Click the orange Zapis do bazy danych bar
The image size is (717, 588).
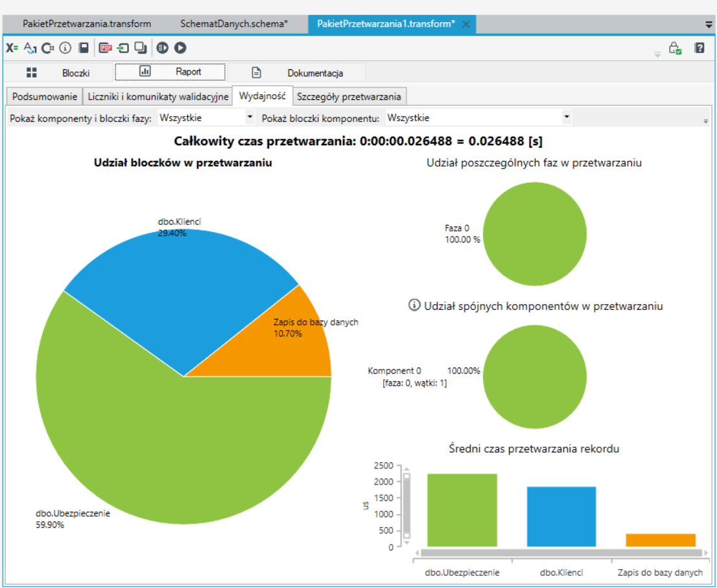[x=661, y=541]
